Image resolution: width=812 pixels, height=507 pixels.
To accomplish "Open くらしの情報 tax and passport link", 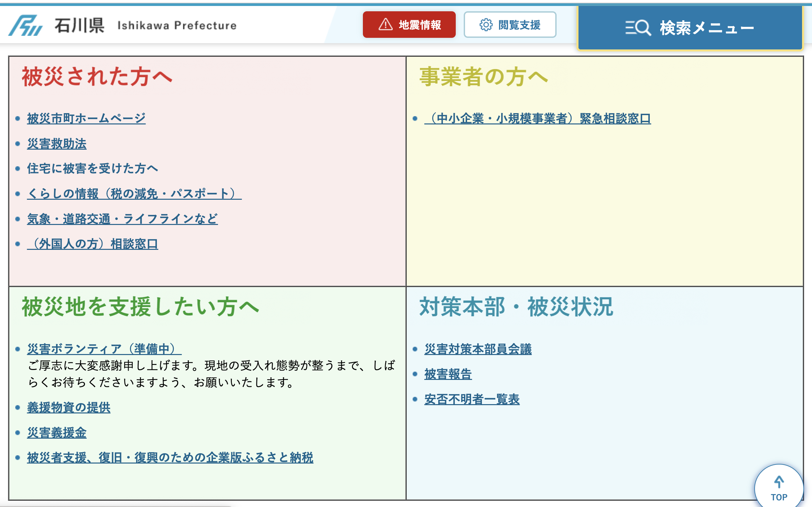I will pos(134,193).
